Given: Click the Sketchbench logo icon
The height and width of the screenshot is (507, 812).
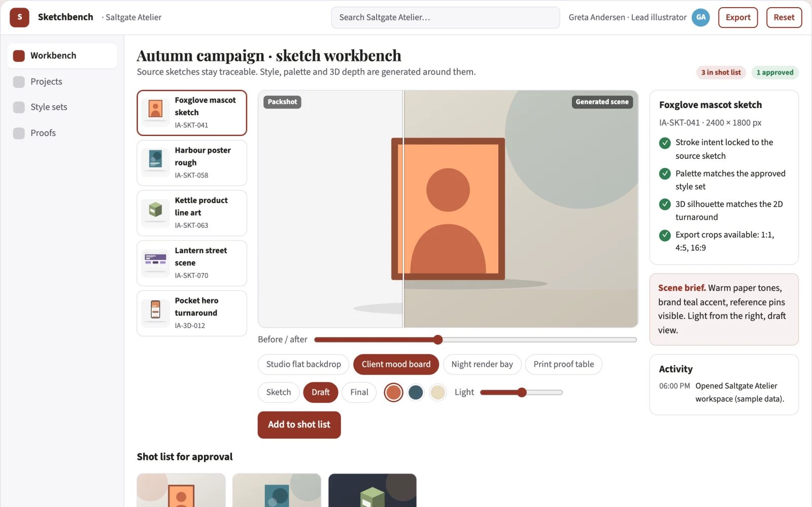Looking at the screenshot, I should pos(19,17).
